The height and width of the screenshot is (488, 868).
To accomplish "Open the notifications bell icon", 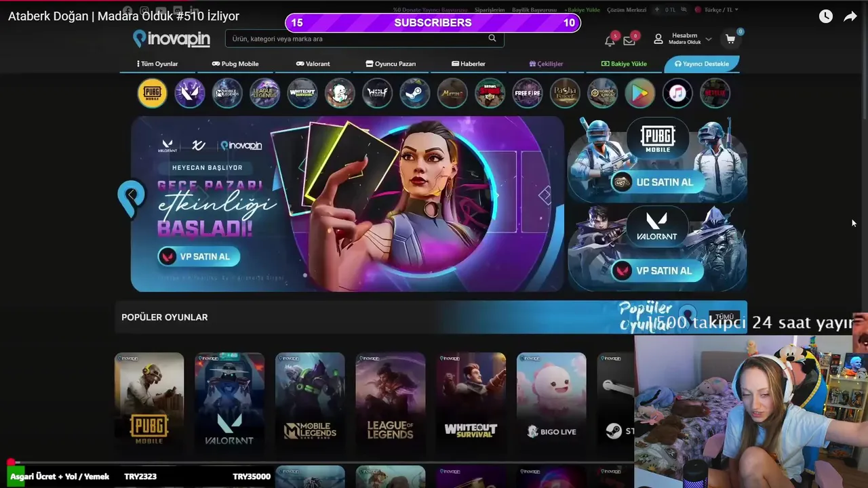I will tap(610, 41).
